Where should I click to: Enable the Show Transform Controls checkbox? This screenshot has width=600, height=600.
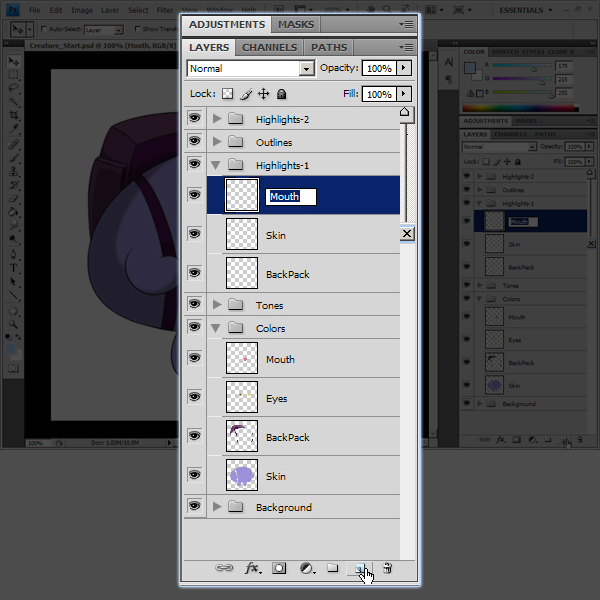pyautogui.click(x=137, y=29)
